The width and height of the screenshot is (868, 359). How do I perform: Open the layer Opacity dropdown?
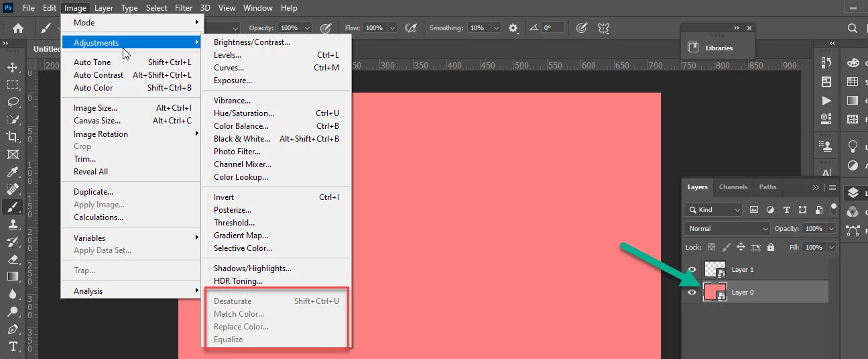pos(832,228)
